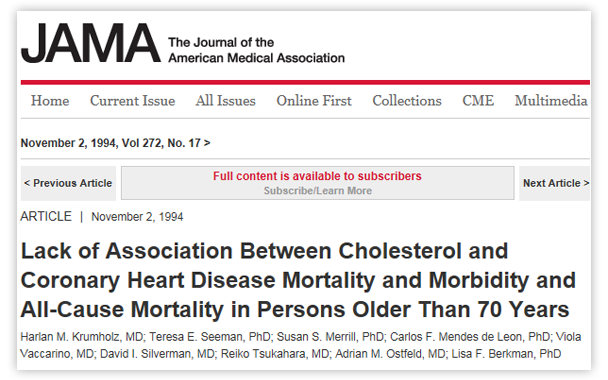Go to the Previous Article
Screen dimensions: 608x380
(68, 183)
